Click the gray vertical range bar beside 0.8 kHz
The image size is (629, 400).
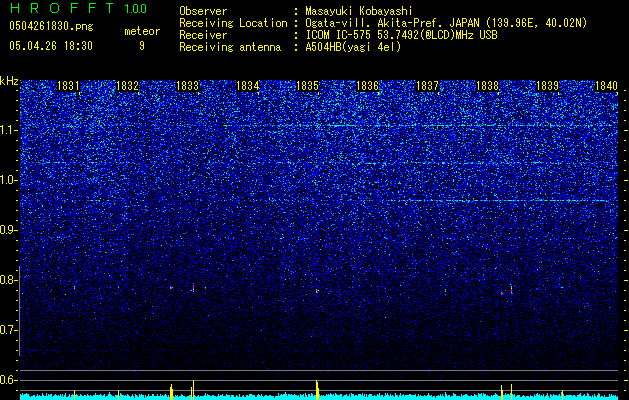(x=19, y=311)
